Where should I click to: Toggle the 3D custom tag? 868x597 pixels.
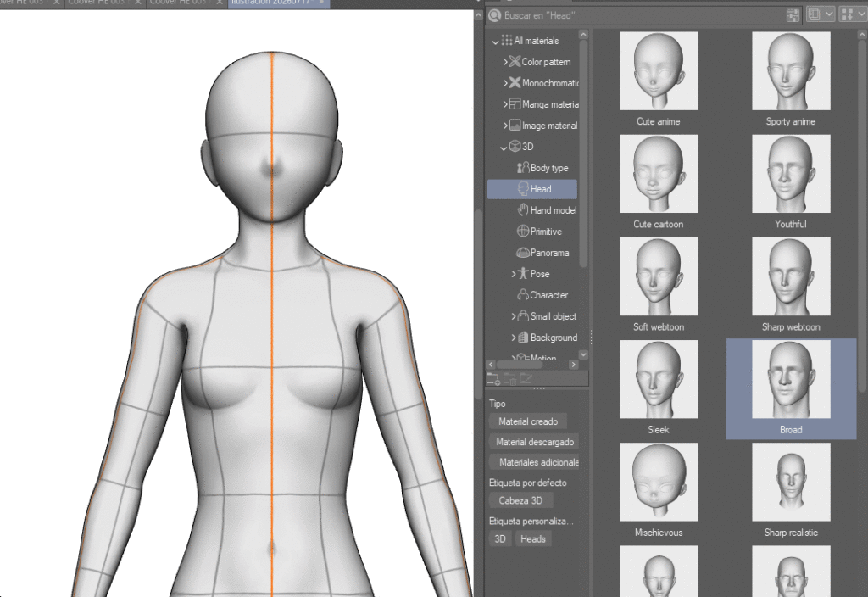coord(500,538)
